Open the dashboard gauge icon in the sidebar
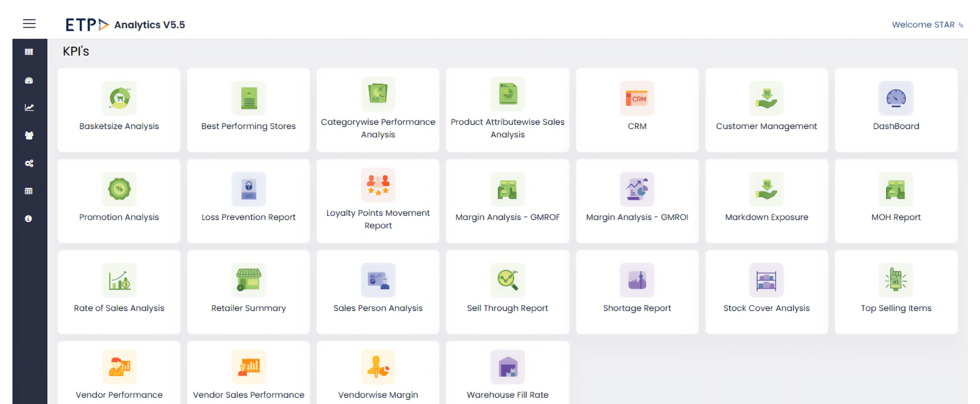Viewport: 980px width, 404px height. click(x=29, y=80)
